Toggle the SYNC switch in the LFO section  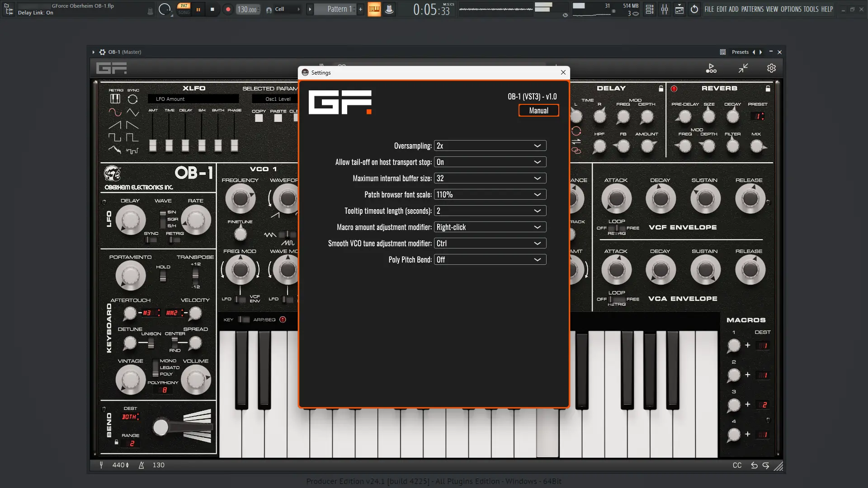click(x=151, y=240)
